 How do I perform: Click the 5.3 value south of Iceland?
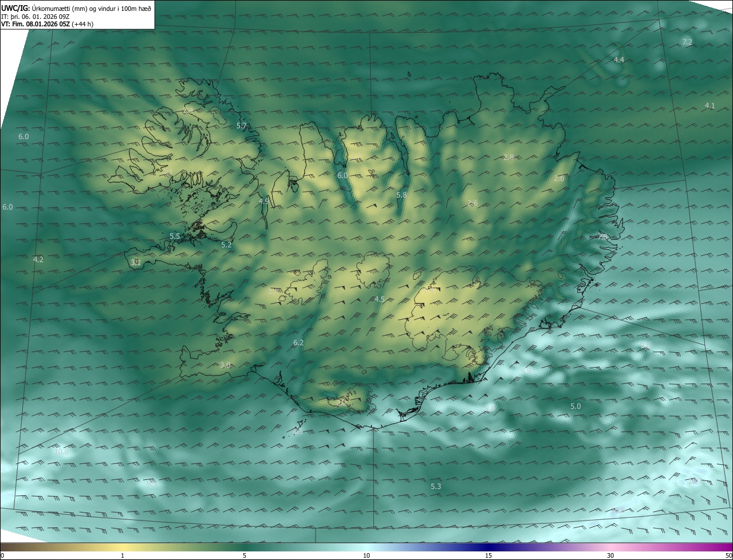tap(436, 486)
